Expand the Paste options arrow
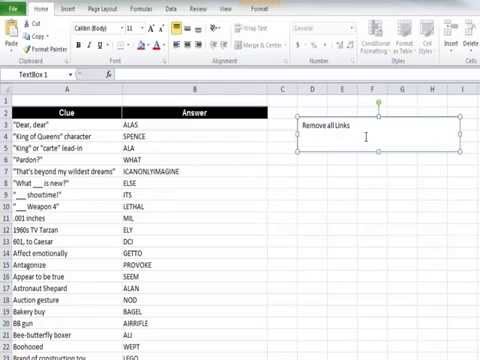The height and width of the screenshot is (360, 480). (11, 51)
